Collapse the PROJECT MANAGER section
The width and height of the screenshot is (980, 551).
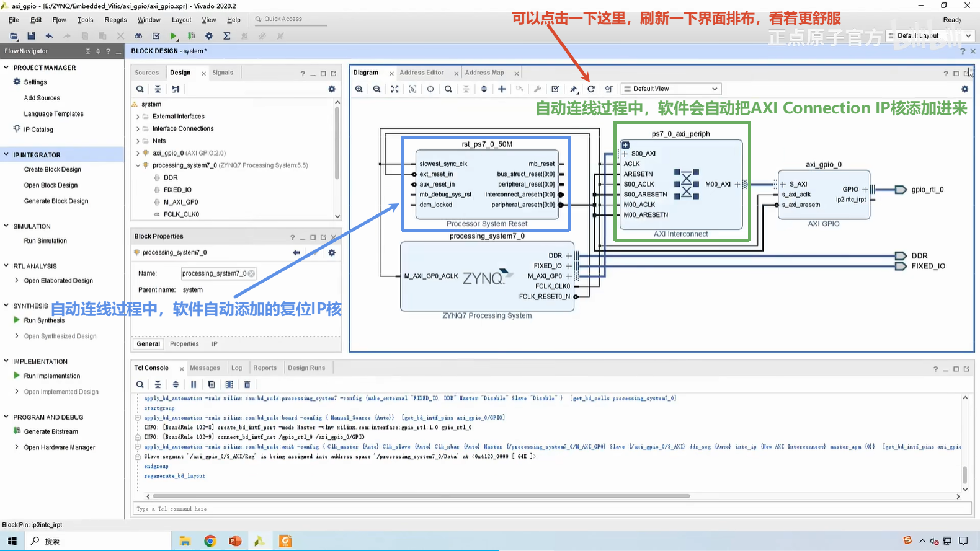6,68
